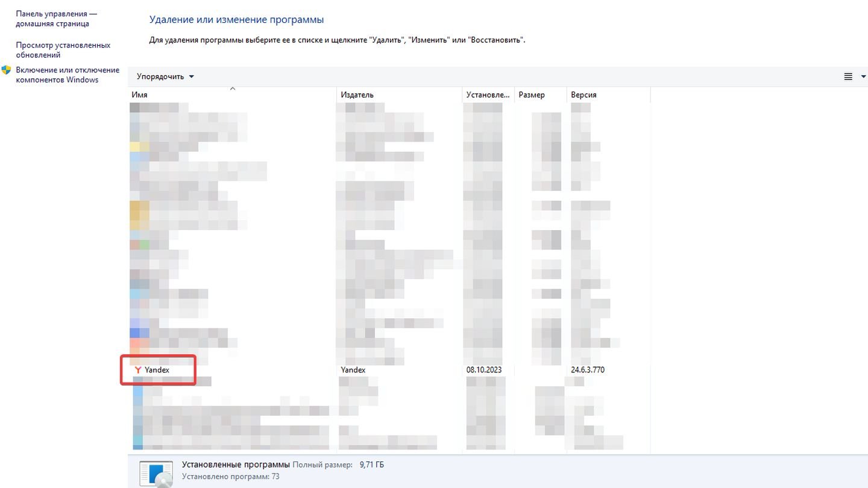Viewport: 868px width, 488px height.
Task: Open the view installed updates link
Action: 63,50
